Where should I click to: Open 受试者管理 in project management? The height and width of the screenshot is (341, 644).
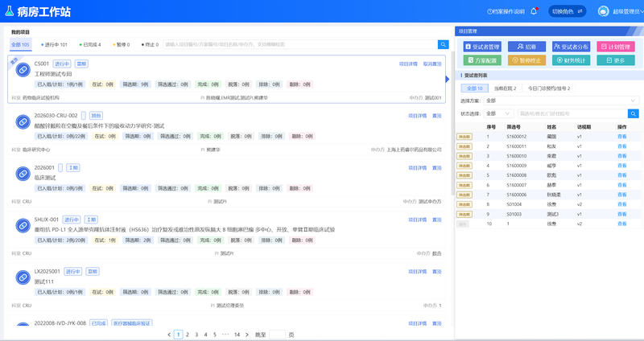pos(482,47)
